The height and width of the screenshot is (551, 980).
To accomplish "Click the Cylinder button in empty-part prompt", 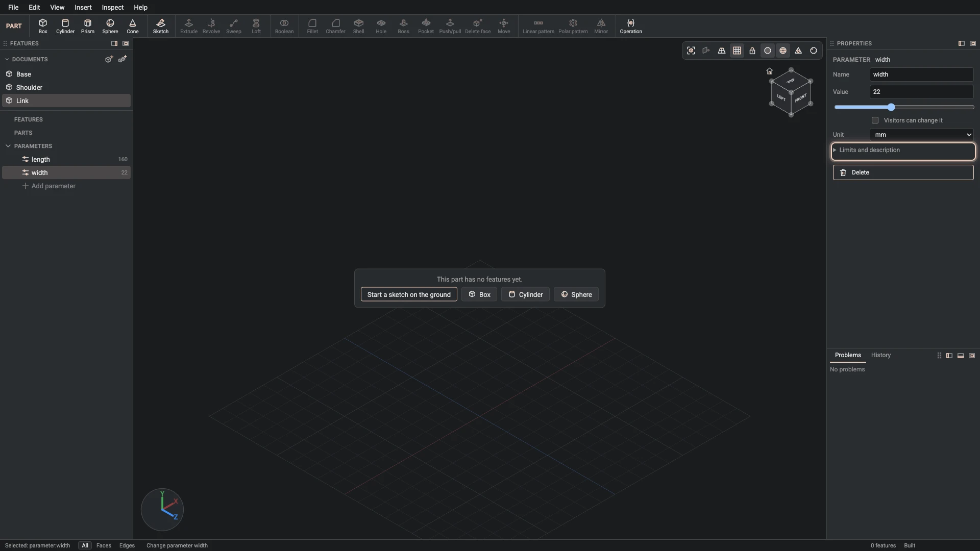I will tap(525, 294).
